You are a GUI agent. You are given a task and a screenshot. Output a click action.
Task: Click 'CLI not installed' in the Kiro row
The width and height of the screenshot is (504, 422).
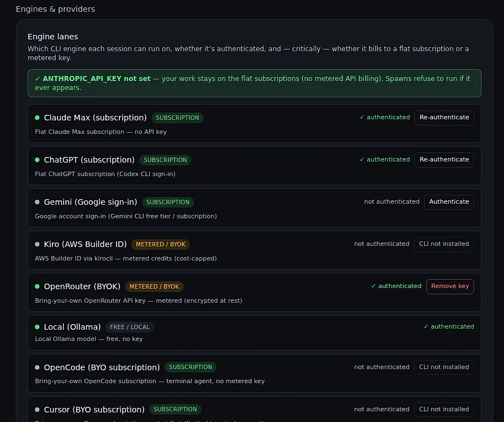444,244
